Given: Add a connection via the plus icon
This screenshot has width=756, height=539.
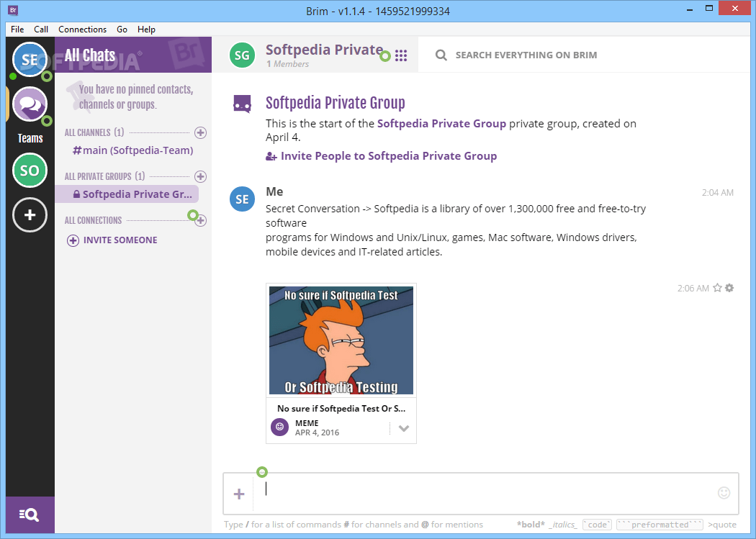Looking at the screenshot, I should [x=201, y=221].
